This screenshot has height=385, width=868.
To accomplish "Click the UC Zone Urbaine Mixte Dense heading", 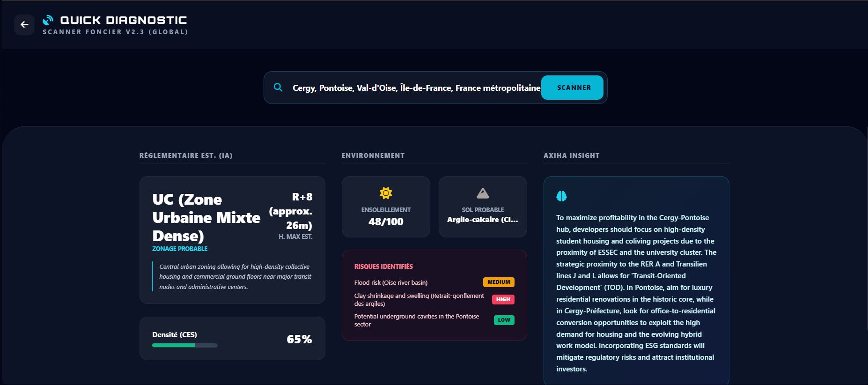I will (206, 218).
